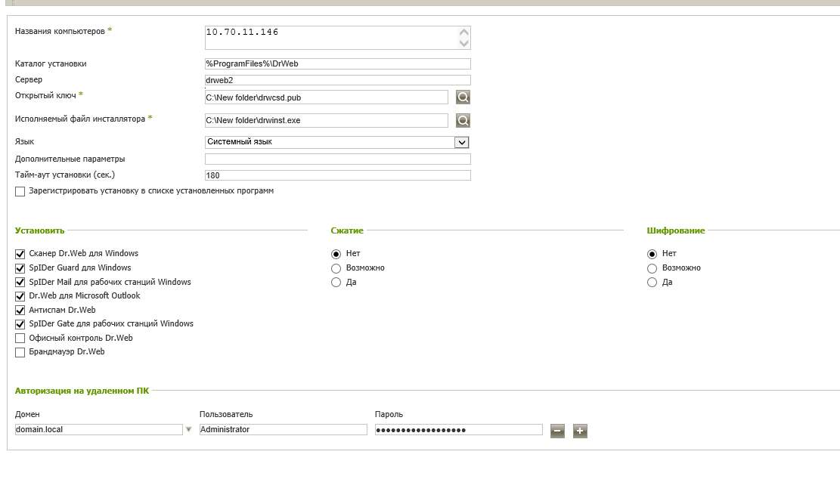Focus the Открытый ключ path field
The width and height of the screenshot is (840, 504).
pos(327,97)
